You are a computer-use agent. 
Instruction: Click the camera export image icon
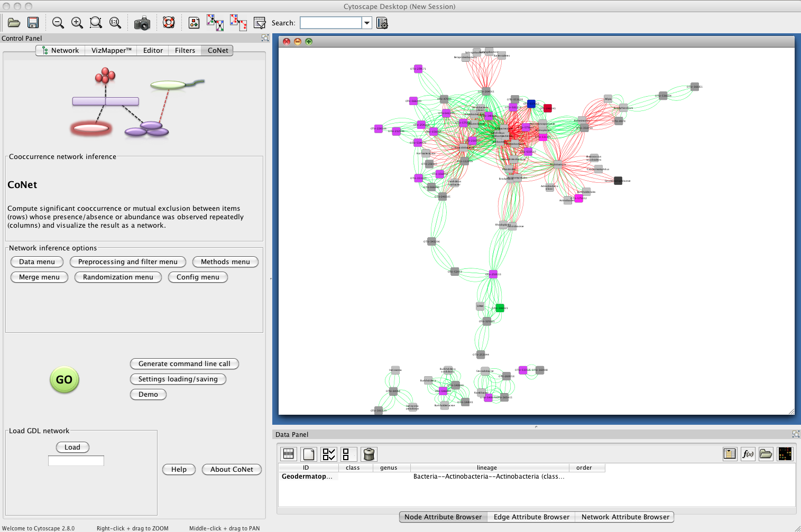coord(142,23)
